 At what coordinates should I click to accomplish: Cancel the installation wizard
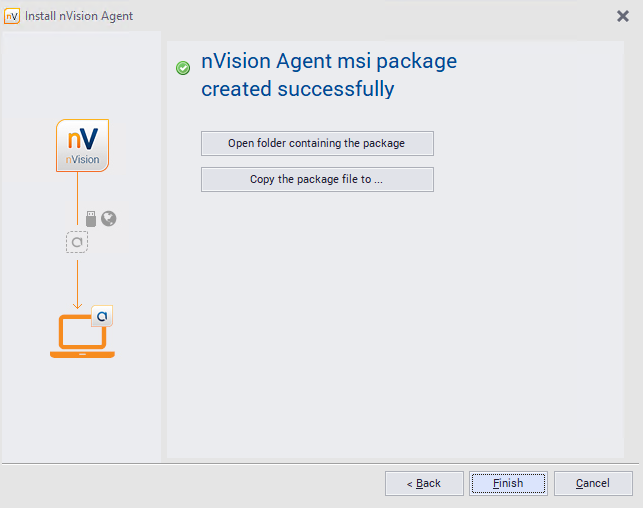[x=593, y=483]
